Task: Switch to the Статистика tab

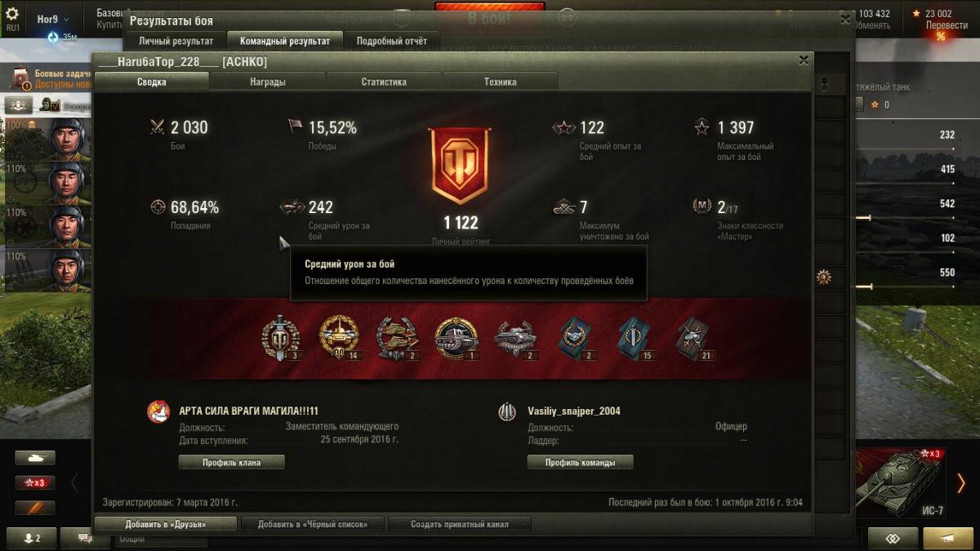Action: pyautogui.click(x=384, y=82)
